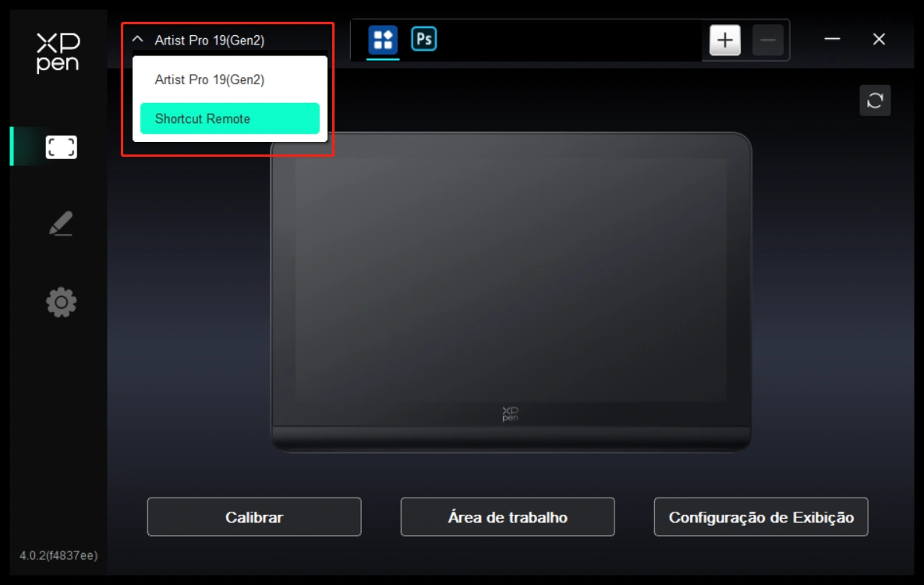Open the gear settings sidebar tab
924x585 pixels.
(x=61, y=302)
